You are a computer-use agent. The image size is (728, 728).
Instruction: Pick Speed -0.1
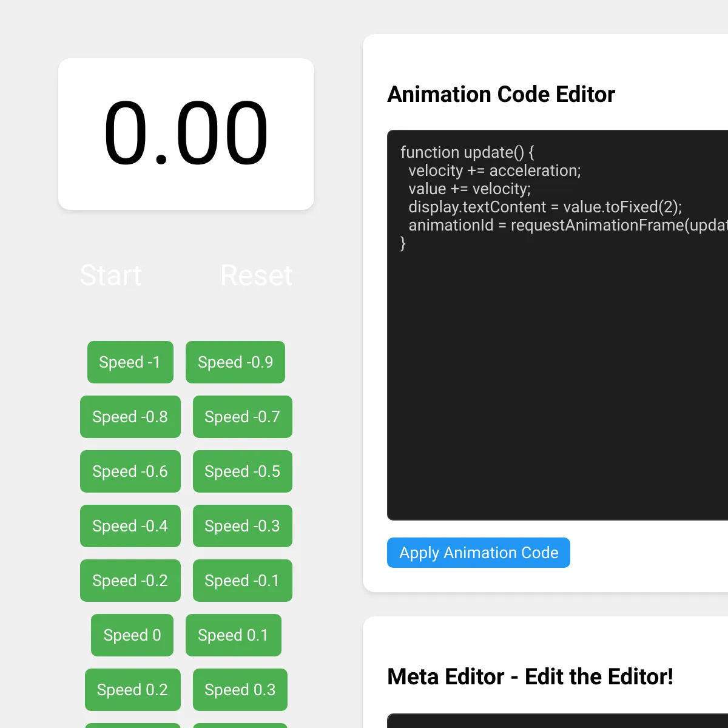point(243,581)
